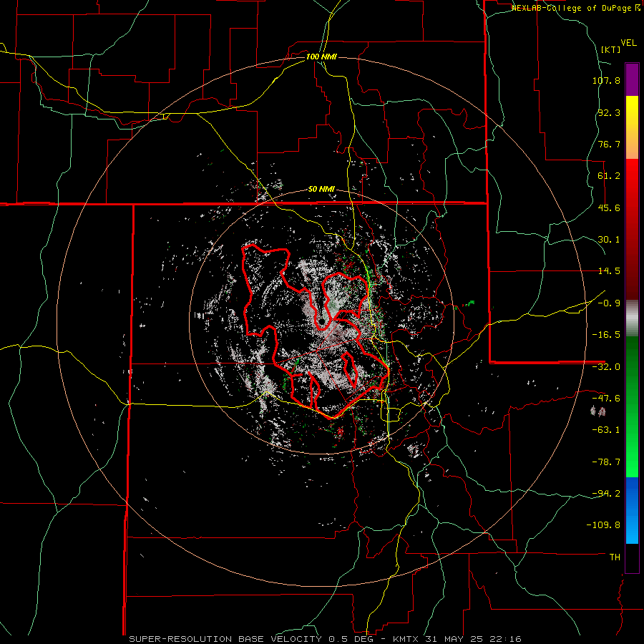Select the 76.7 velocity scale value
The image size is (644, 644).
pyautogui.click(x=609, y=144)
